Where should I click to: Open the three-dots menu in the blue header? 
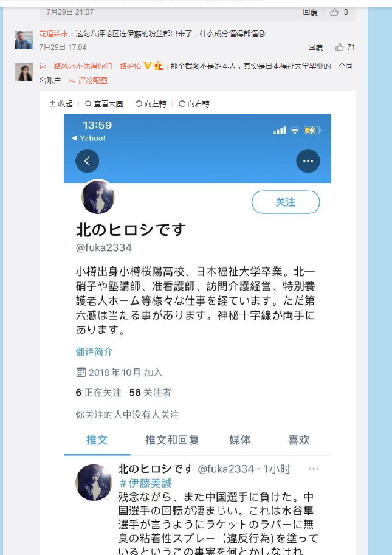(308, 160)
